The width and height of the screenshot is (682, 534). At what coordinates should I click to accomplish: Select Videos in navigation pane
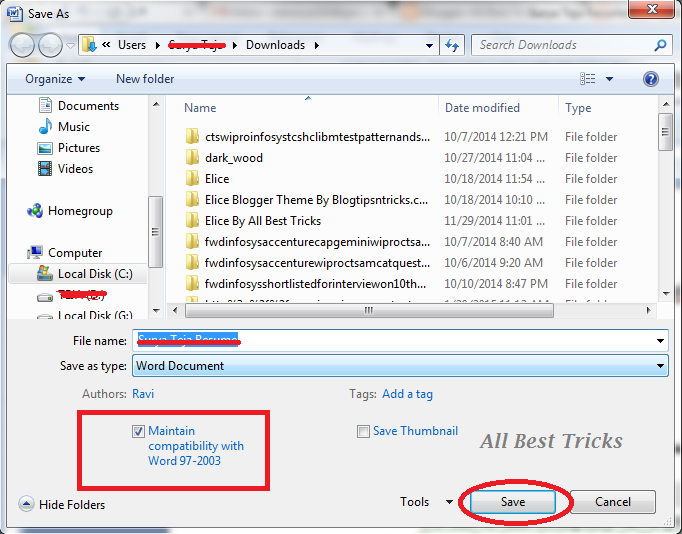[x=75, y=169]
